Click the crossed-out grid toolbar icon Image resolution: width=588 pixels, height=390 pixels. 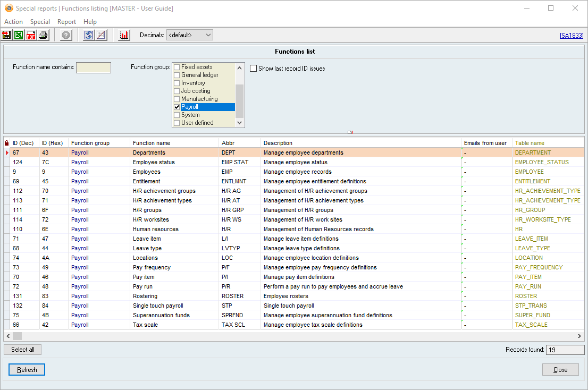coord(101,36)
